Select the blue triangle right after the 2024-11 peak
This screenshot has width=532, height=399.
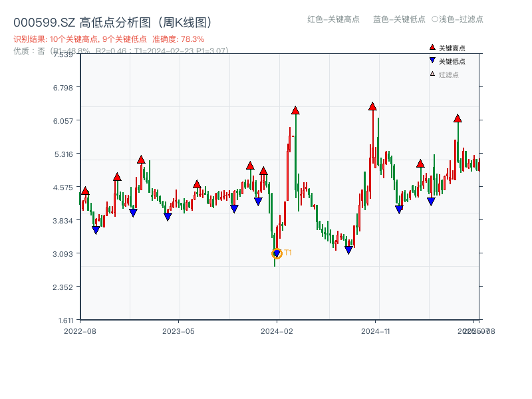(399, 209)
